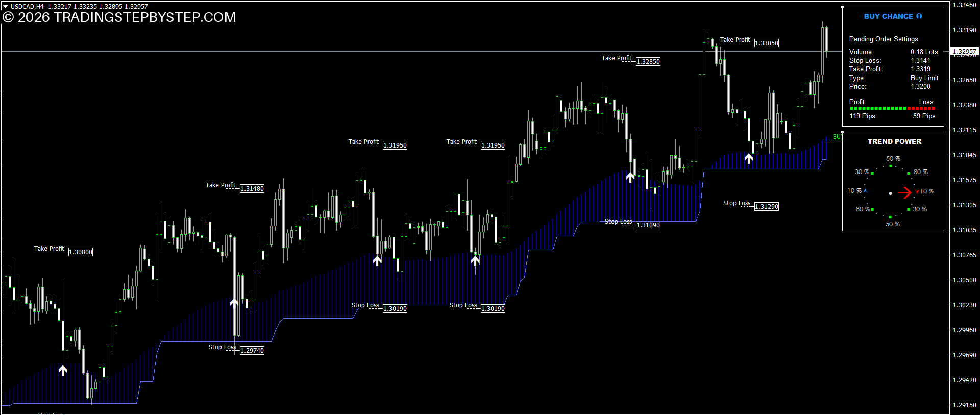Image resolution: width=980 pixels, height=415 pixels.
Task: Click the 119 Pips profit text
Action: point(862,116)
